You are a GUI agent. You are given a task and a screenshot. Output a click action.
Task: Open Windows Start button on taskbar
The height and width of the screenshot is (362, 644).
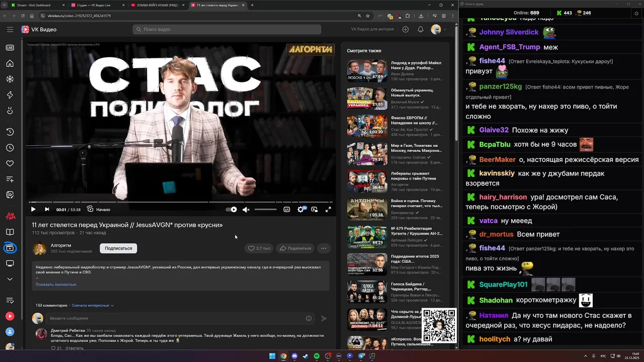[272, 356]
